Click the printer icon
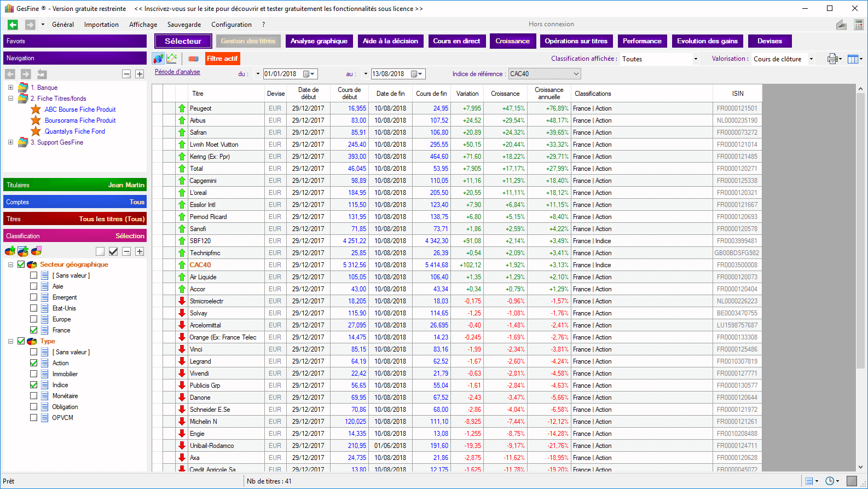 click(833, 59)
